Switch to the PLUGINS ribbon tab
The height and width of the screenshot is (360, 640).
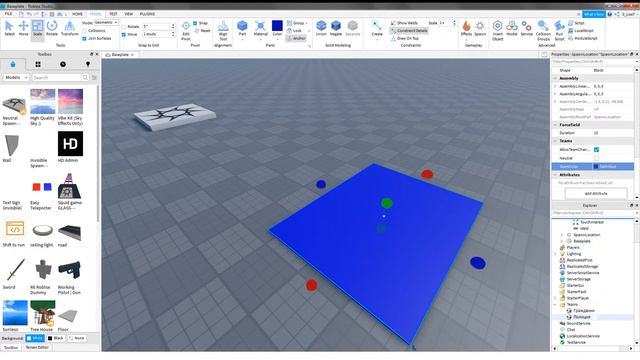click(147, 14)
